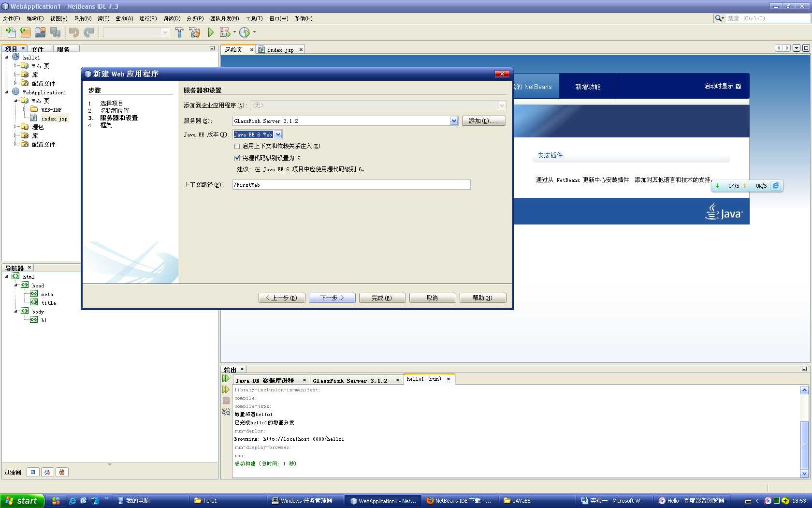812x508 pixels.
Task: Open Profile Project dropdown arrow
Action: (254, 32)
